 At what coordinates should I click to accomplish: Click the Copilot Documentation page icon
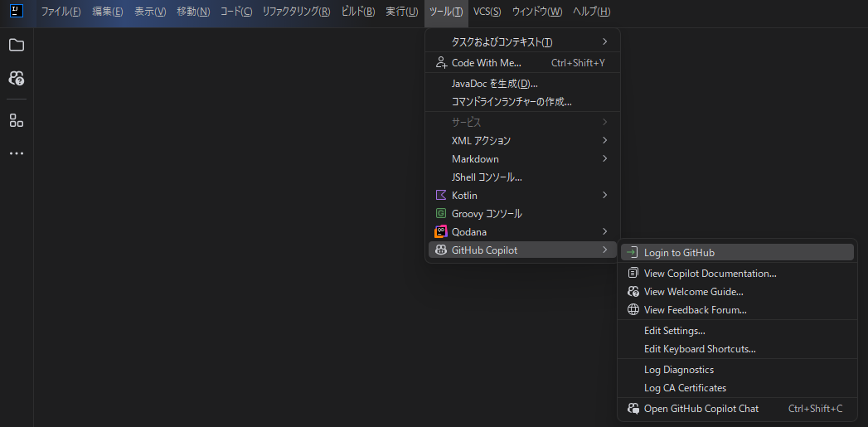coord(633,273)
